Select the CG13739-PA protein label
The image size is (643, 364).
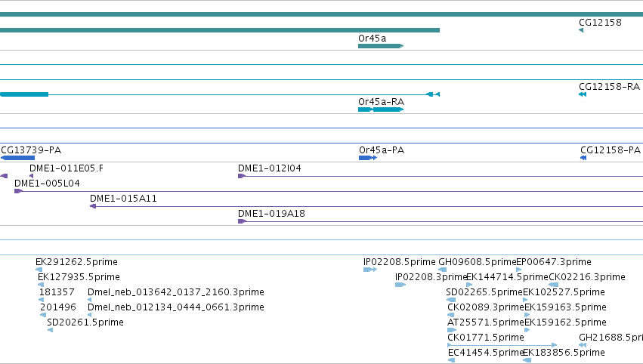pos(31,150)
